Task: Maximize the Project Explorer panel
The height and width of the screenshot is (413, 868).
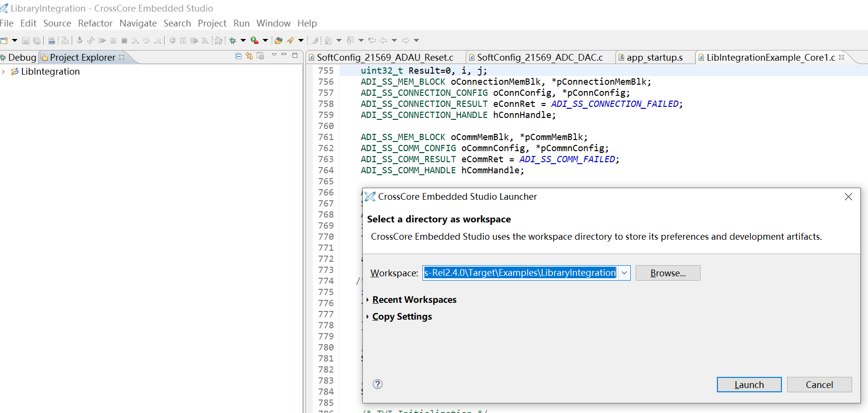Action: [x=295, y=55]
